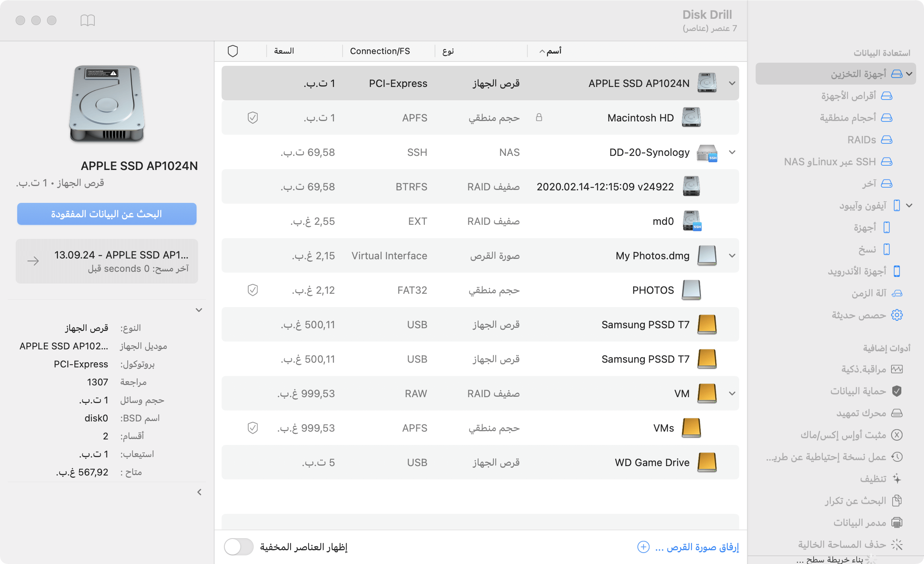Click the WD Game Drive orange disk icon
The image size is (924, 564).
click(x=707, y=462)
